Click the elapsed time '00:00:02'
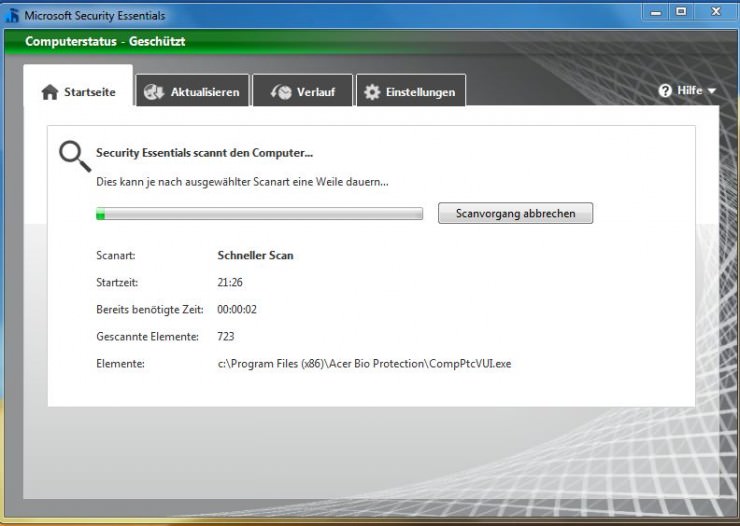740x526 pixels. (x=237, y=309)
